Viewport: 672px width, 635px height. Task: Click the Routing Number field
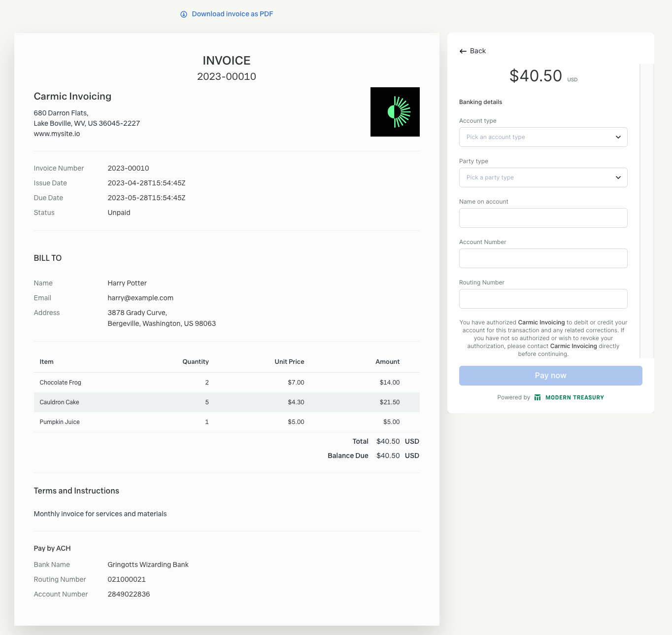543,298
